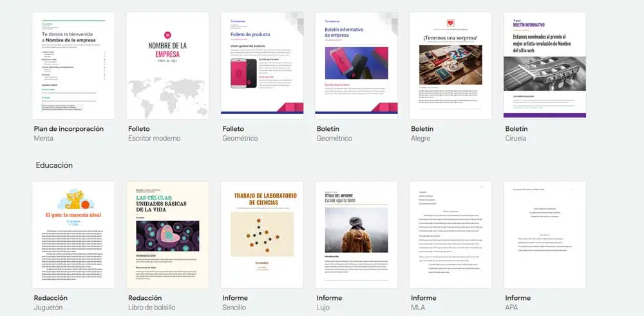The image size is (644, 316).
Task: Click the 'Escritor moderno' style label
Action: [154, 138]
